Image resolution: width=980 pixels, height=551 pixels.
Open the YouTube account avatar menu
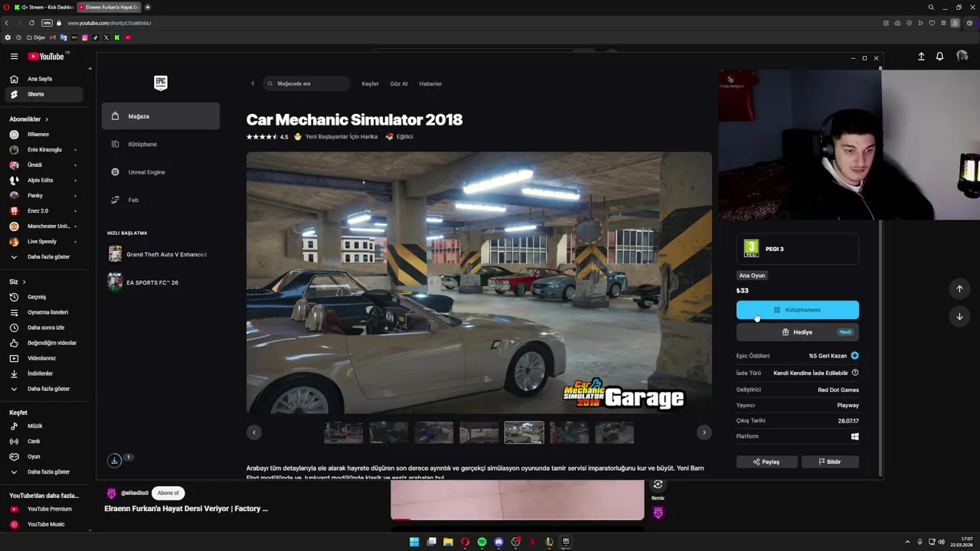(x=962, y=57)
